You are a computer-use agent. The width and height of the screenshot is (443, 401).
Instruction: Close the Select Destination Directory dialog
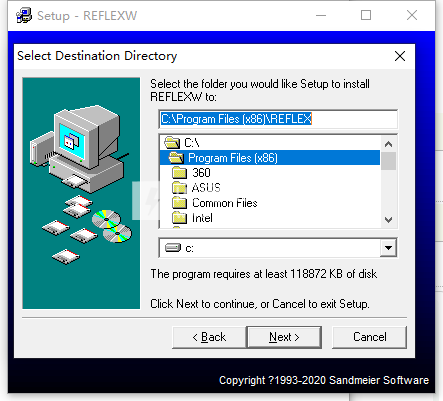[400, 56]
